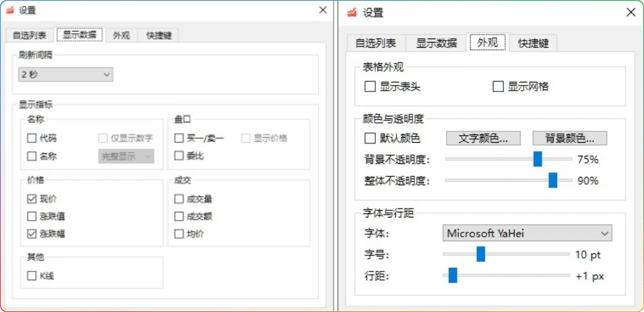Enable the 买一/卖一 checkbox

[x=179, y=138]
